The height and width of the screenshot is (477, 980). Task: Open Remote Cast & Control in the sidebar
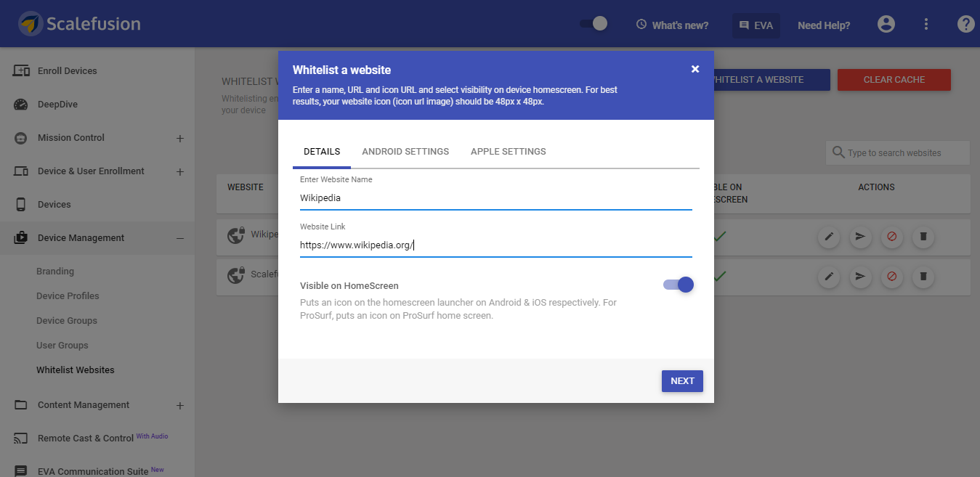click(86, 439)
